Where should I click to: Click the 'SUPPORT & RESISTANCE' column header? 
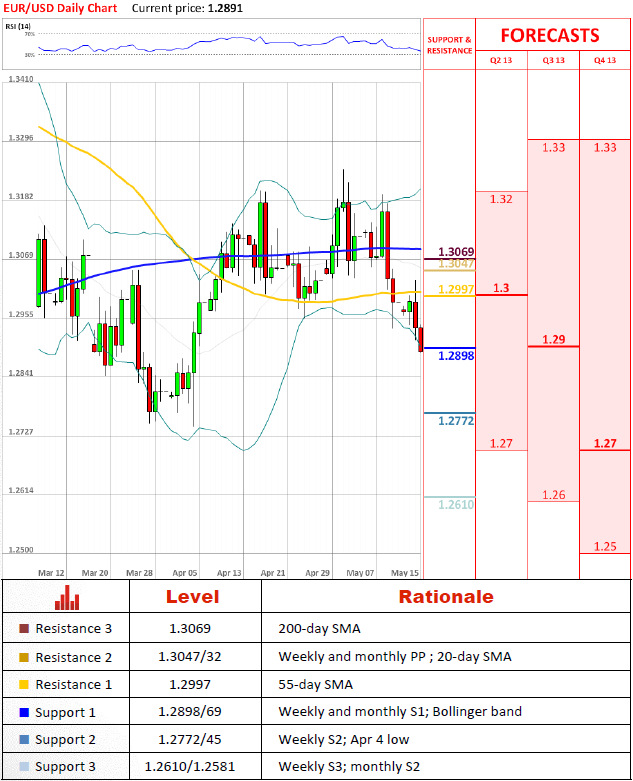(449, 45)
